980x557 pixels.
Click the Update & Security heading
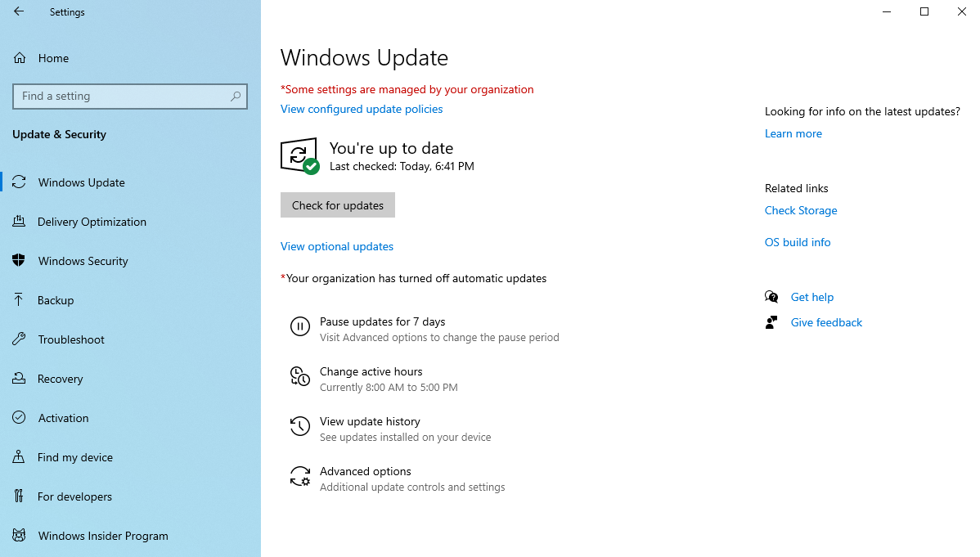click(x=60, y=134)
